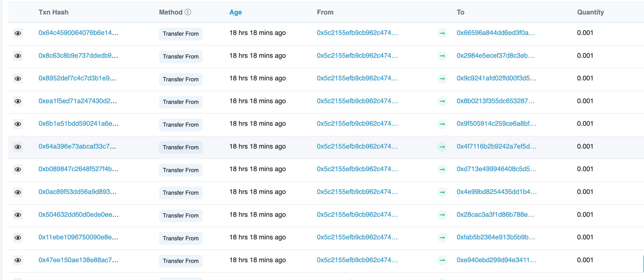Open recipient address 0xfab5b2364e913b5b9b
644x280 pixels.
(496, 237)
